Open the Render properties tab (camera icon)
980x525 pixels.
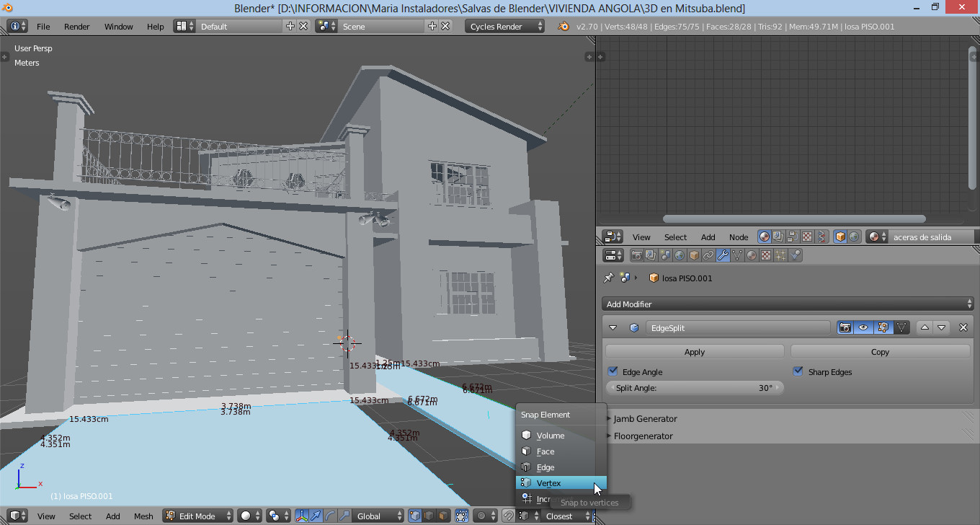tap(637, 255)
